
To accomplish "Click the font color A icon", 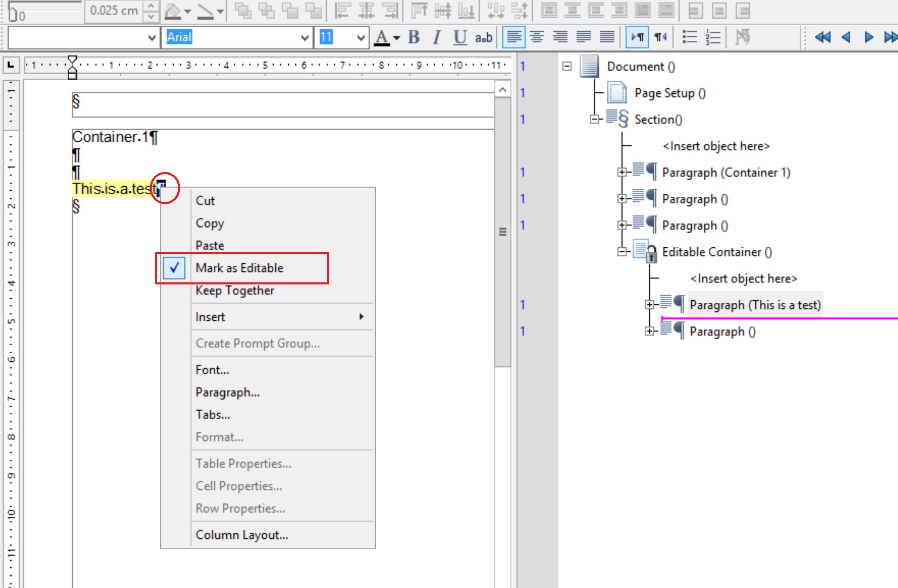I will coord(382,37).
